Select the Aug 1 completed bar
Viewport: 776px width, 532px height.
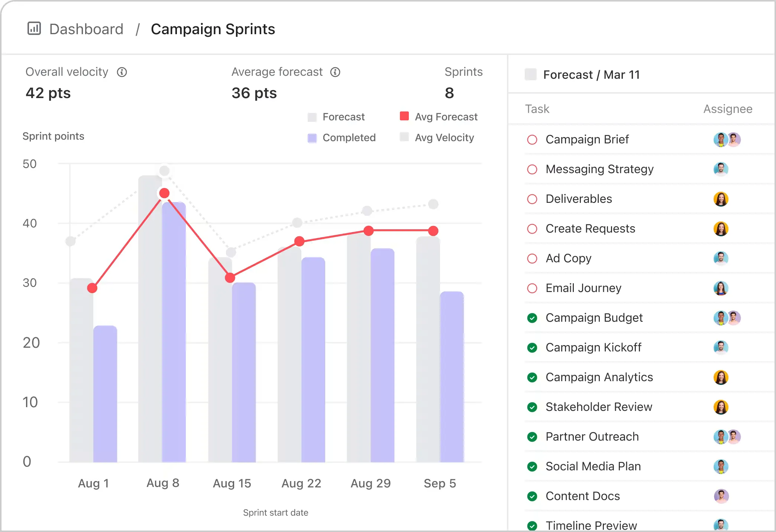[x=105, y=394]
